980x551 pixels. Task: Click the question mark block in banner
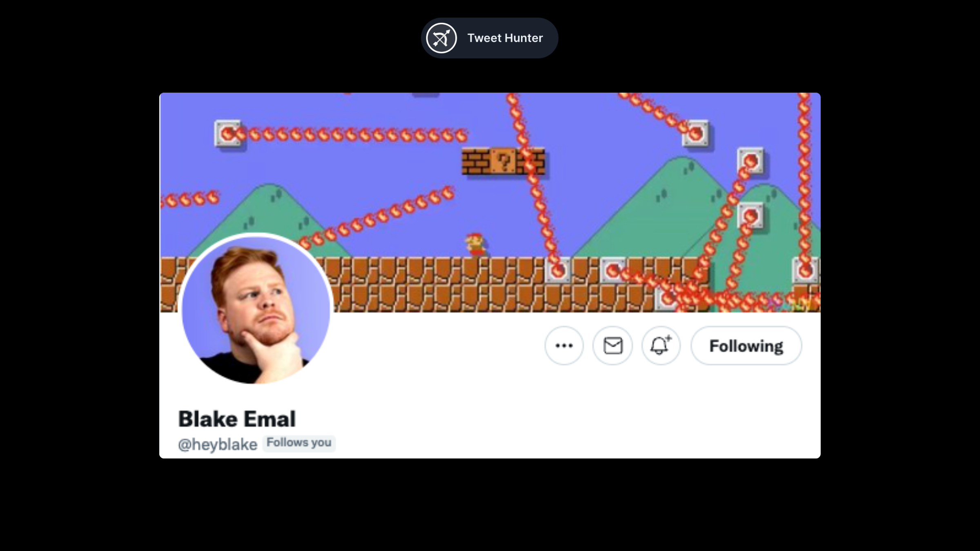click(503, 162)
